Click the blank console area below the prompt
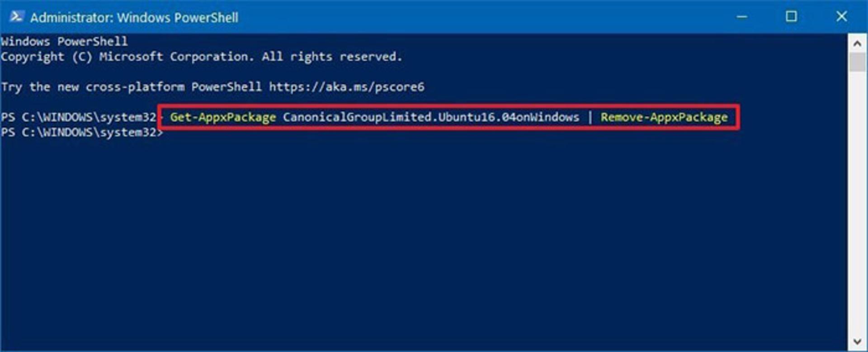The image size is (868, 352). [x=424, y=244]
